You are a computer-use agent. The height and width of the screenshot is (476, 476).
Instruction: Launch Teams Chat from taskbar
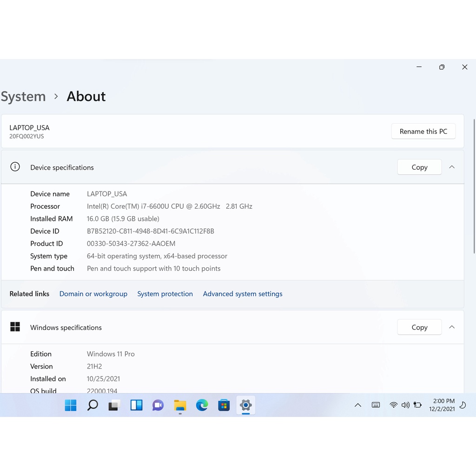(158, 405)
